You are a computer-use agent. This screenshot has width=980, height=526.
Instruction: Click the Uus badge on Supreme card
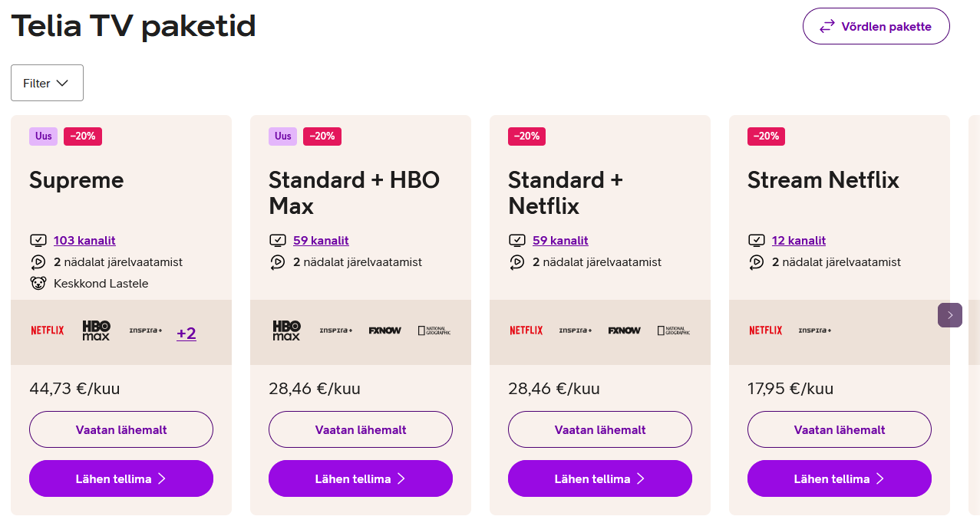[44, 136]
